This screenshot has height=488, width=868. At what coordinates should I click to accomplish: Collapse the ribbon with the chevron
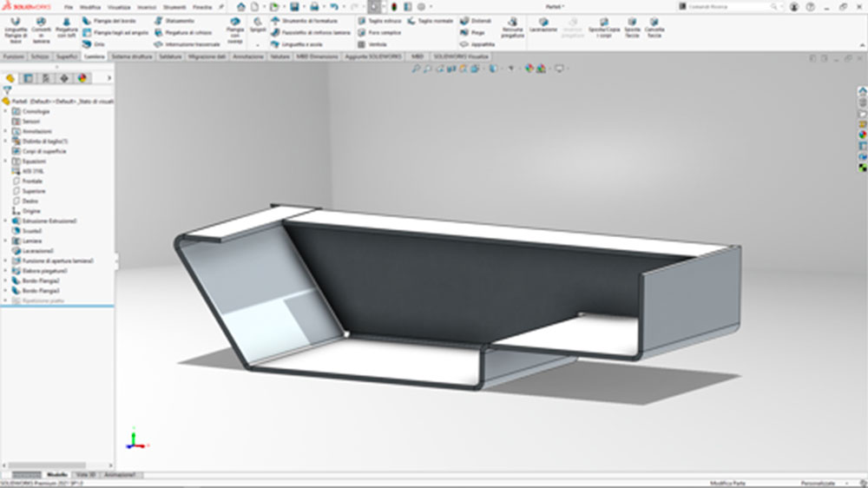pos(861,45)
